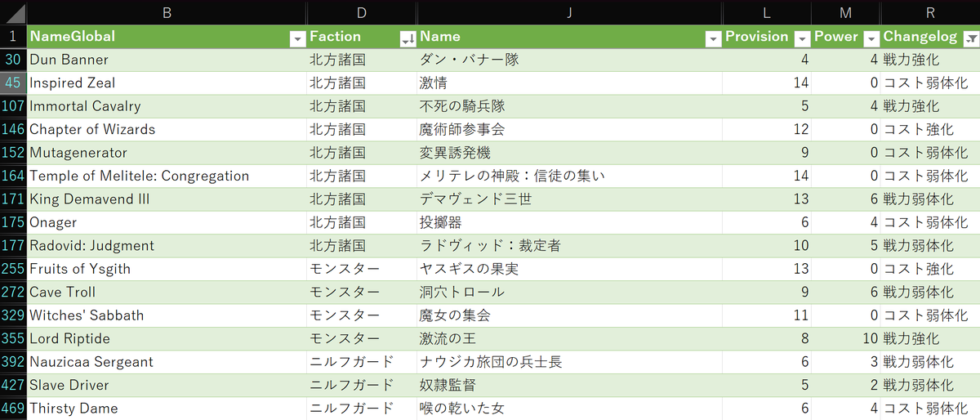Open the Power column filter dropdown

pos(871,38)
